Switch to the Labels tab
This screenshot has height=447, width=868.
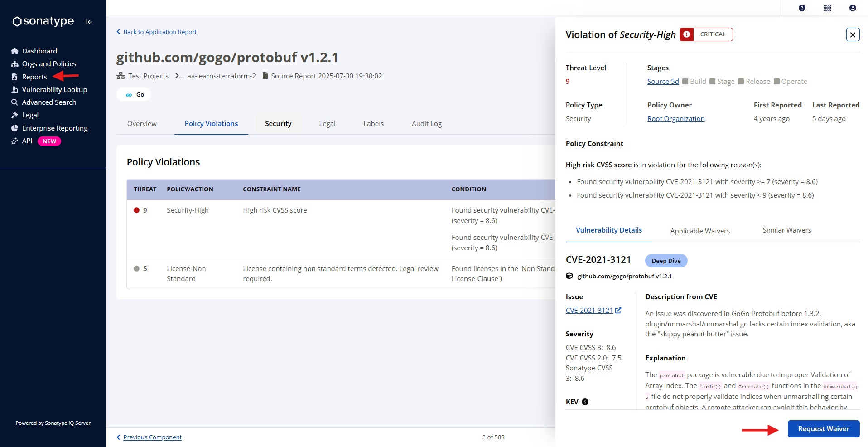[x=373, y=124]
